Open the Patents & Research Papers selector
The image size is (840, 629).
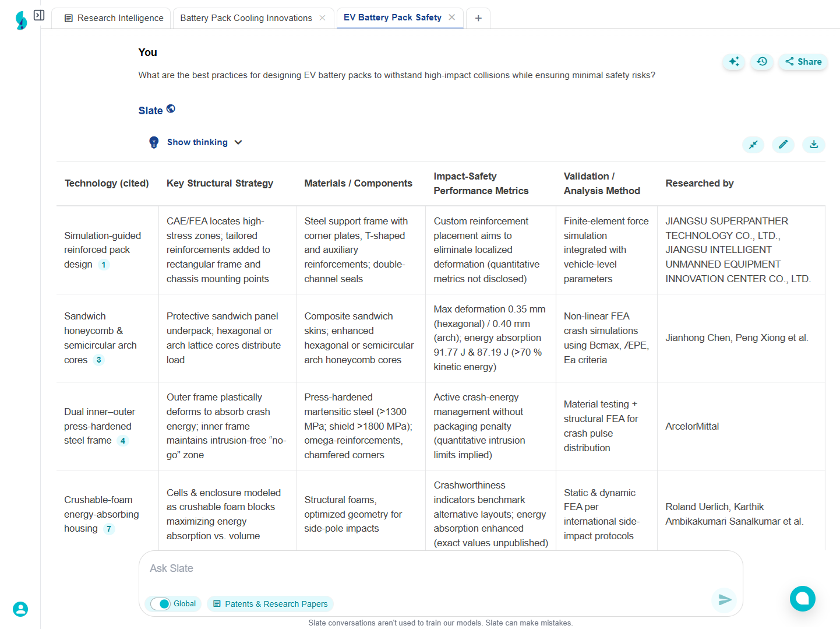click(x=270, y=604)
